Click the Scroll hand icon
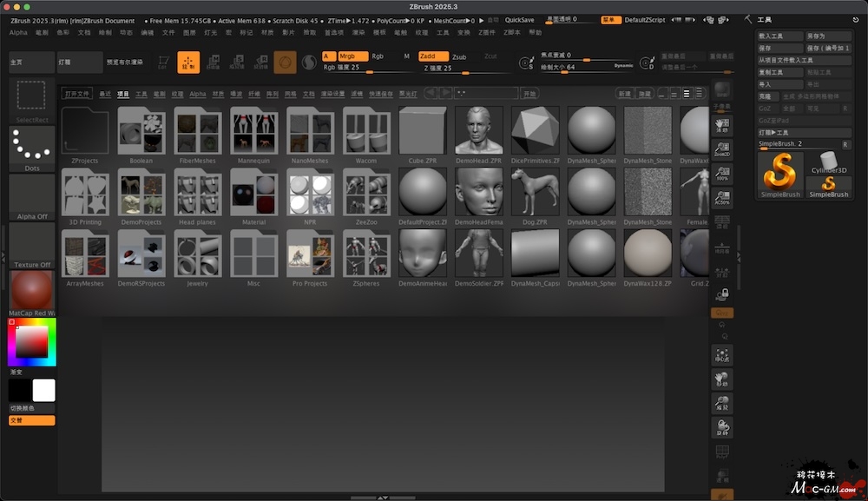This screenshot has height=501, width=868. tap(722, 127)
